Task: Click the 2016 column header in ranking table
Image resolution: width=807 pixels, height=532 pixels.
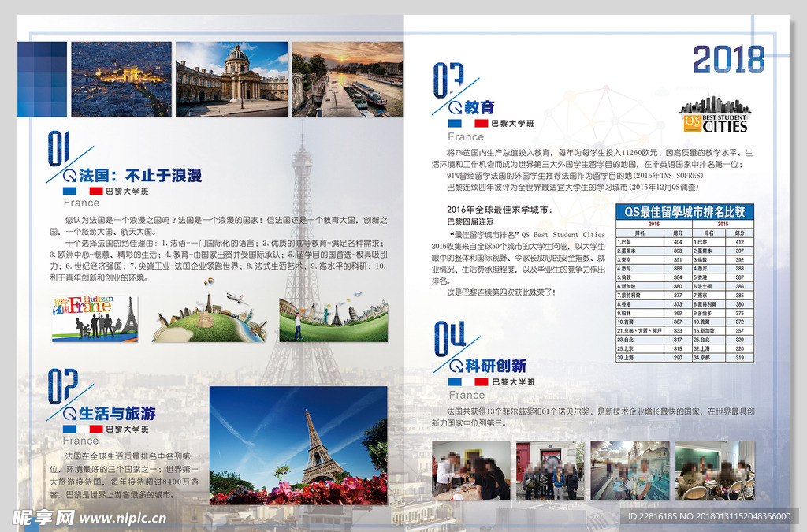Action: coord(653,225)
